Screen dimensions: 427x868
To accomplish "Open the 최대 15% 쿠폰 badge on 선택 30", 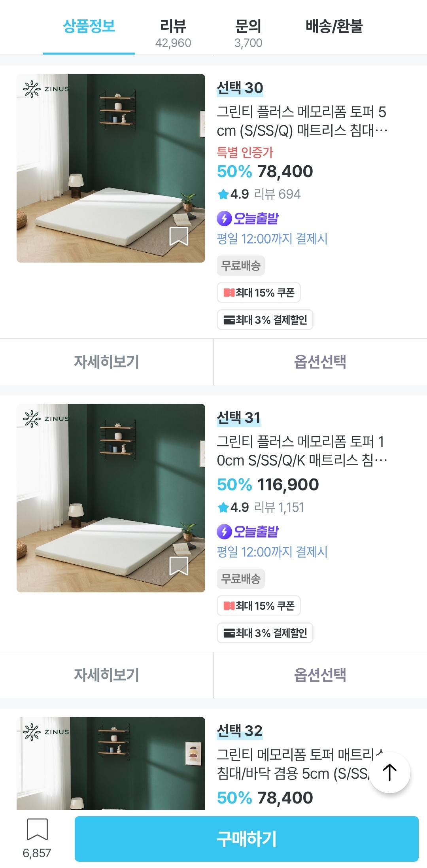I will pyautogui.click(x=259, y=293).
